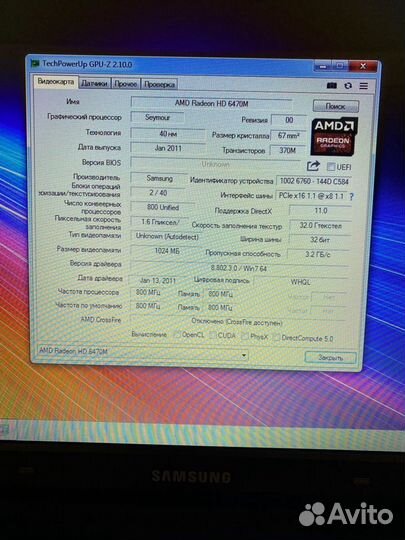This screenshot has height=540, width=405.
Task: Click the ROPs/TMUs field 2 / 40
Action: click(x=158, y=193)
